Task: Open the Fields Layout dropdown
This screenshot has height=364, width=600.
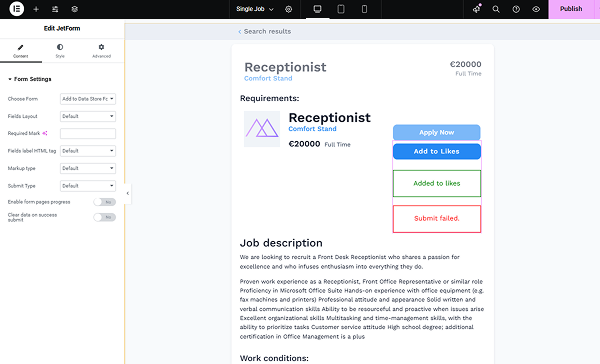Action: [x=88, y=116]
